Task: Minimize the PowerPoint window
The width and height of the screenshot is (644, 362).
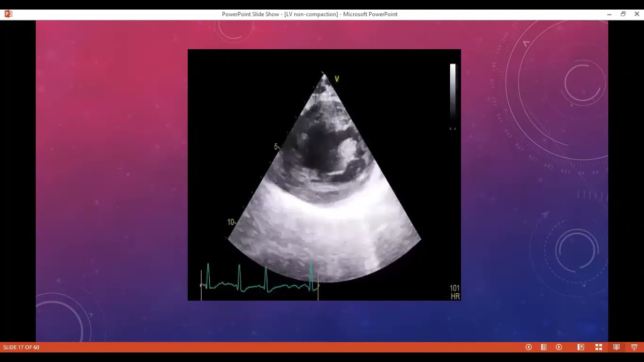Action: [x=609, y=14]
